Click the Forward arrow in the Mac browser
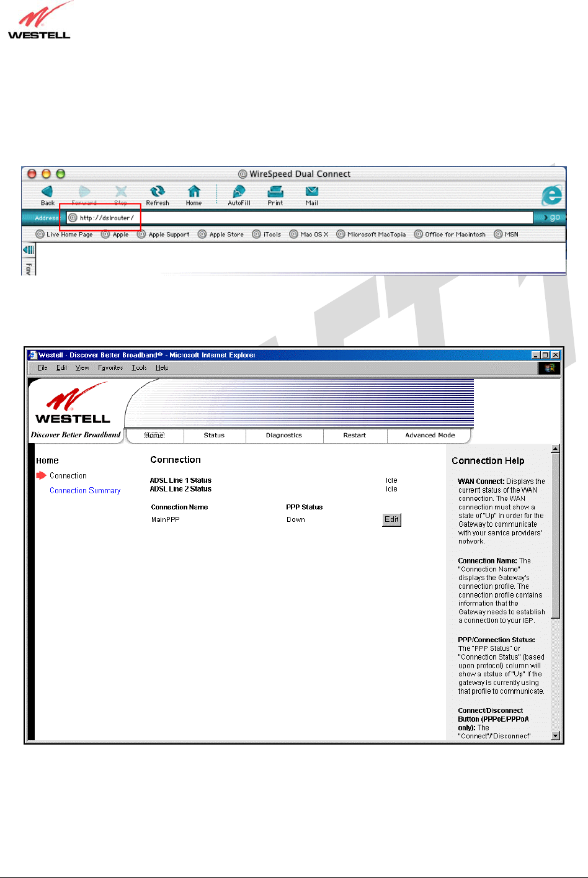 tap(84, 191)
